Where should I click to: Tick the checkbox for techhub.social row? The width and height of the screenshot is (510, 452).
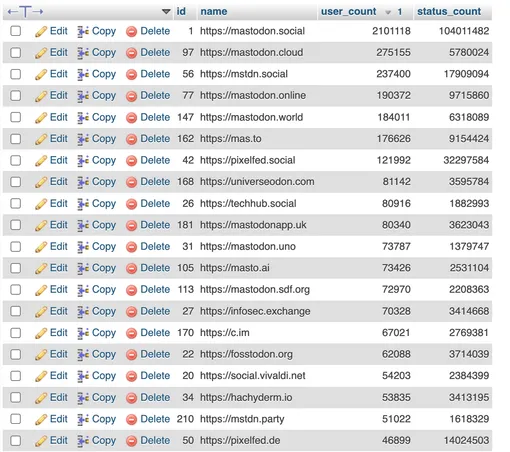tap(16, 204)
